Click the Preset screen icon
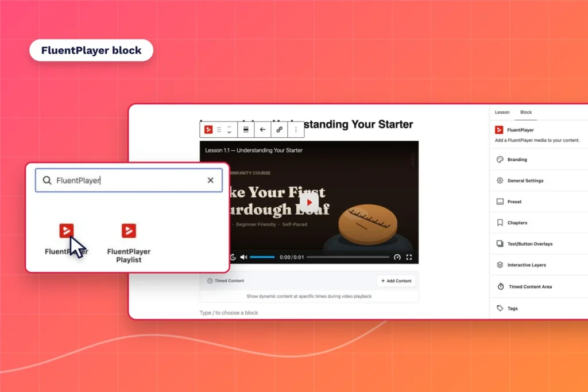 tap(500, 201)
